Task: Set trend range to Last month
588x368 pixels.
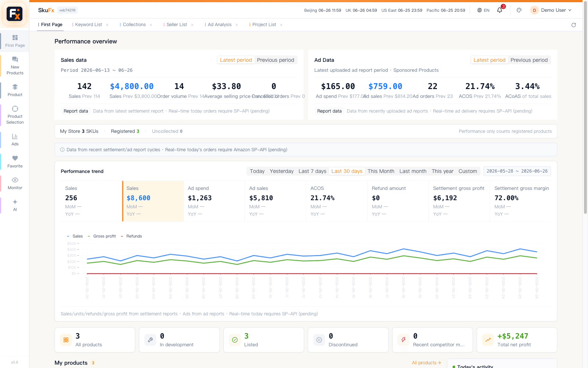Action: coord(413,171)
